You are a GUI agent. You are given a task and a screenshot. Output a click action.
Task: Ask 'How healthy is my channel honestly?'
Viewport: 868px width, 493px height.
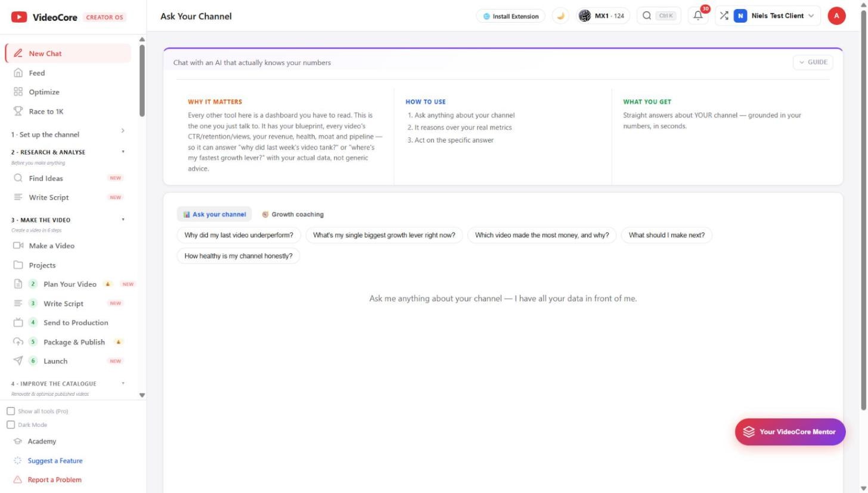coord(238,256)
